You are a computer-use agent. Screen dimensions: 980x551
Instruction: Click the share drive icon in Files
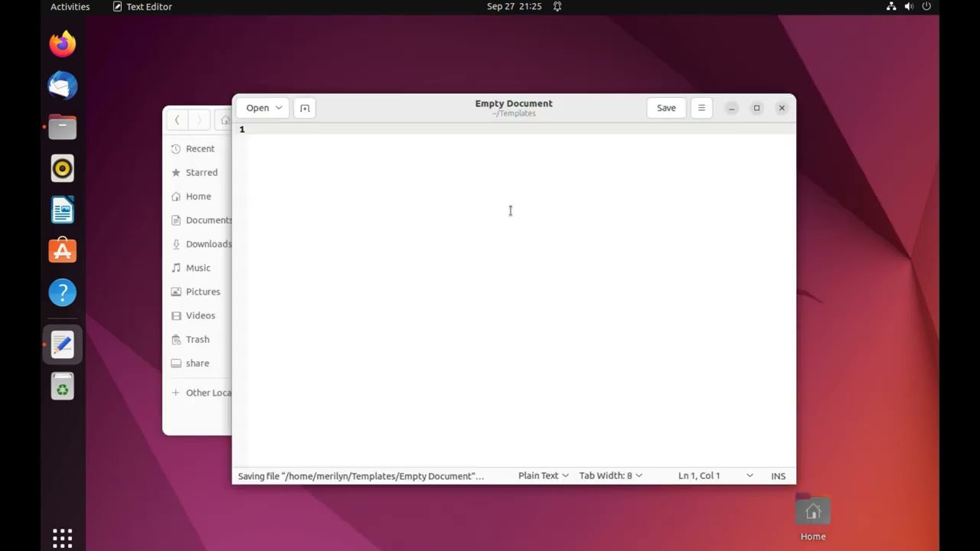tap(176, 364)
